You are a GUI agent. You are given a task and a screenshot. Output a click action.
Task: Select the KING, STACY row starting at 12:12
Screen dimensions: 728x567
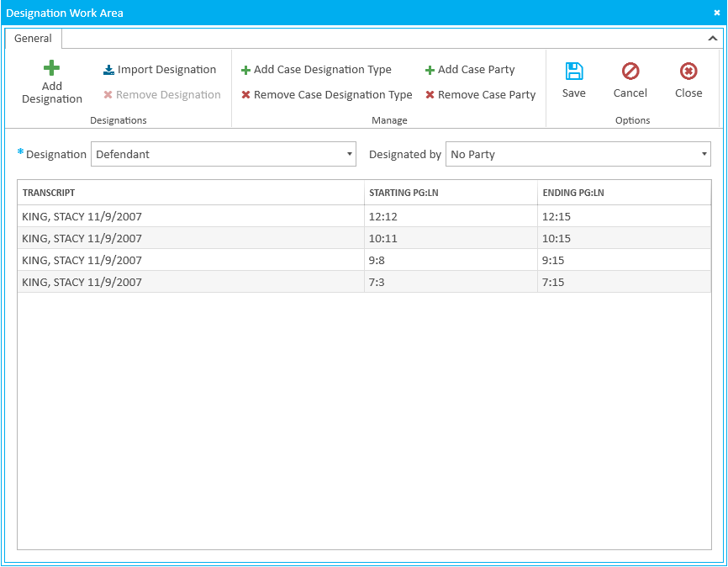tap(364, 216)
